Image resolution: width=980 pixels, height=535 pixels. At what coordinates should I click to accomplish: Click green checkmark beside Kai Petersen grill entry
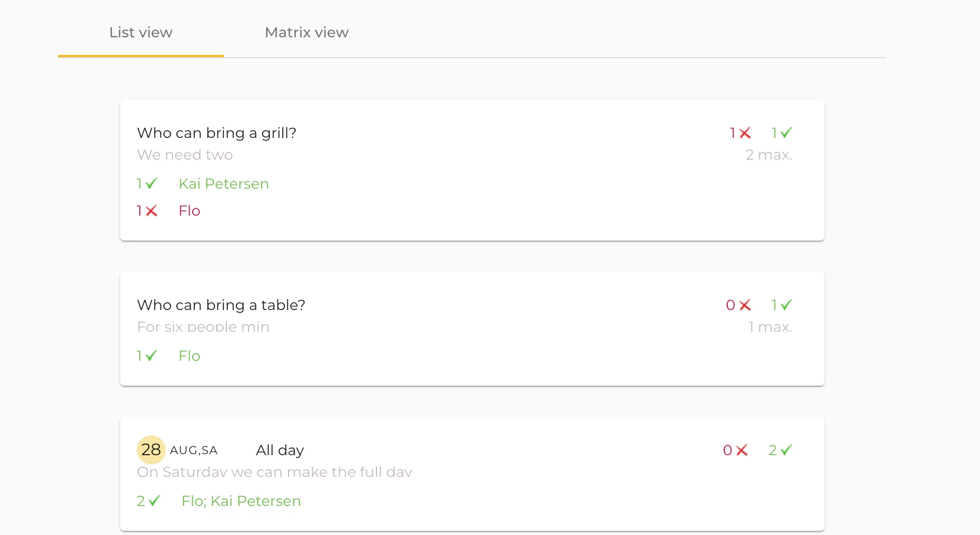pos(151,184)
